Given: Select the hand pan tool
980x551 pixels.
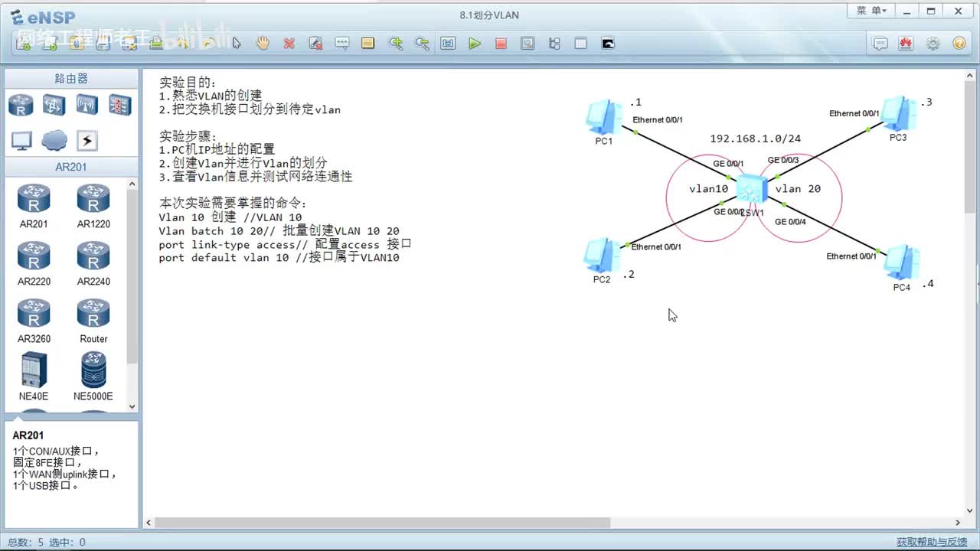Looking at the screenshot, I should coord(263,44).
